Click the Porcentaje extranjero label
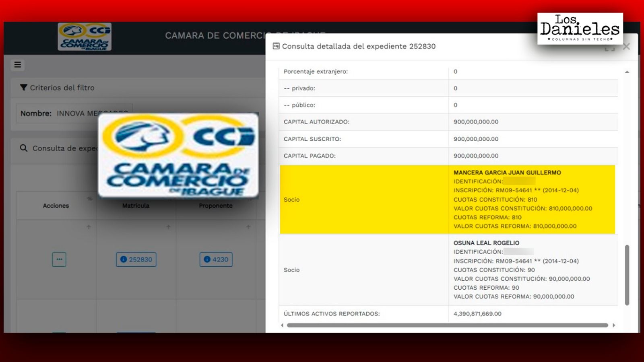The image size is (644, 362). (316, 71)
